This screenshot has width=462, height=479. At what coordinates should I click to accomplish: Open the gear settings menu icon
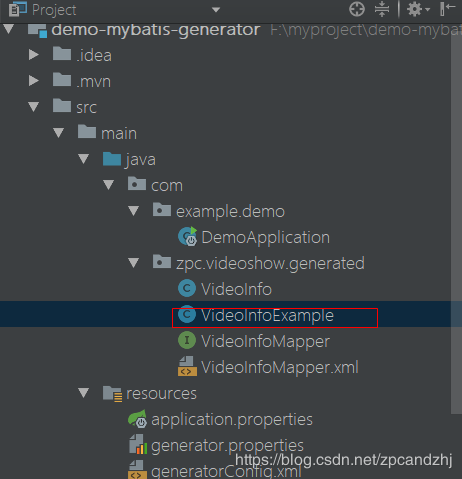pyautogui.click(x=418, y=9)
